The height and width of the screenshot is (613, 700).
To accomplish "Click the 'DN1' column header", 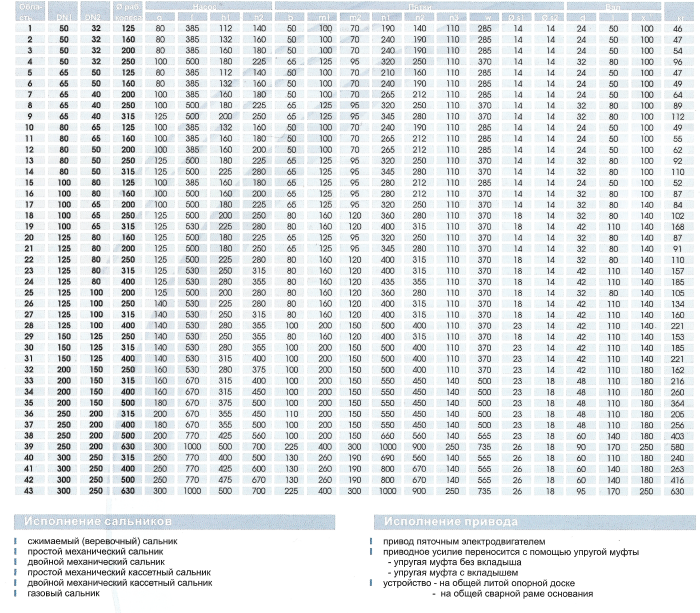I will (64, 17).
